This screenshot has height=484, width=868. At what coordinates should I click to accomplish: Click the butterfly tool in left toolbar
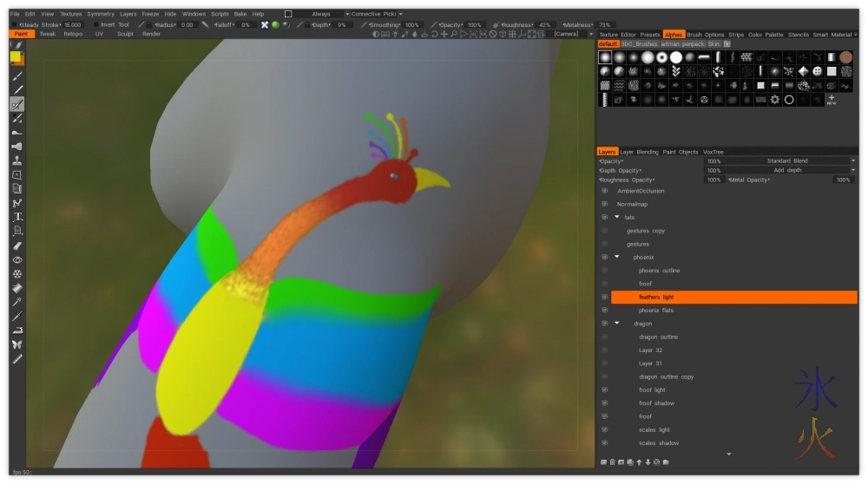pyautogui.click(x=17, y=344)
